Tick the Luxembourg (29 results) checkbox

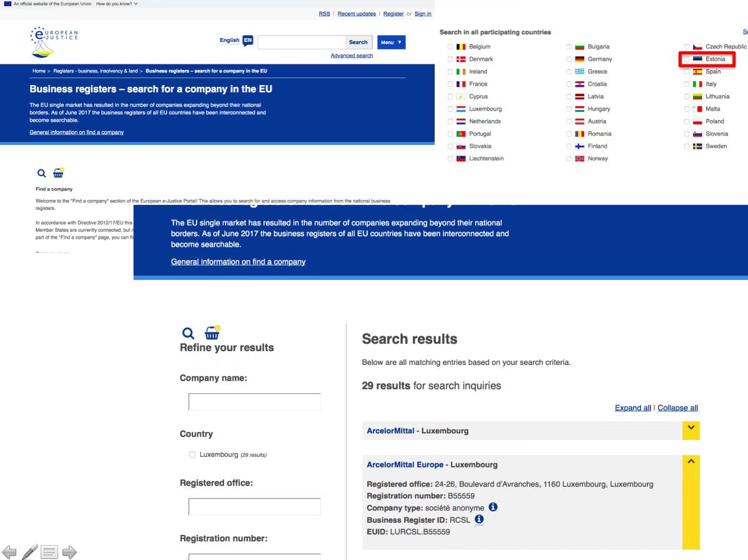click(x=192, y=454)
